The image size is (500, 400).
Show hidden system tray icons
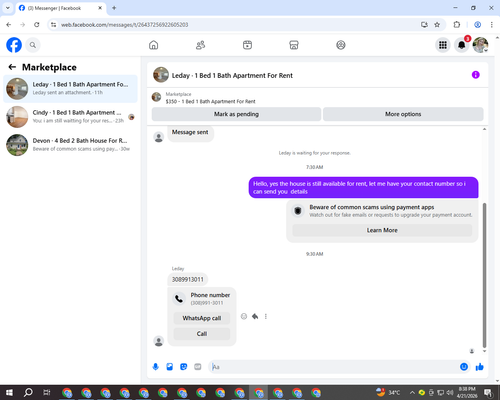(412, 393)
